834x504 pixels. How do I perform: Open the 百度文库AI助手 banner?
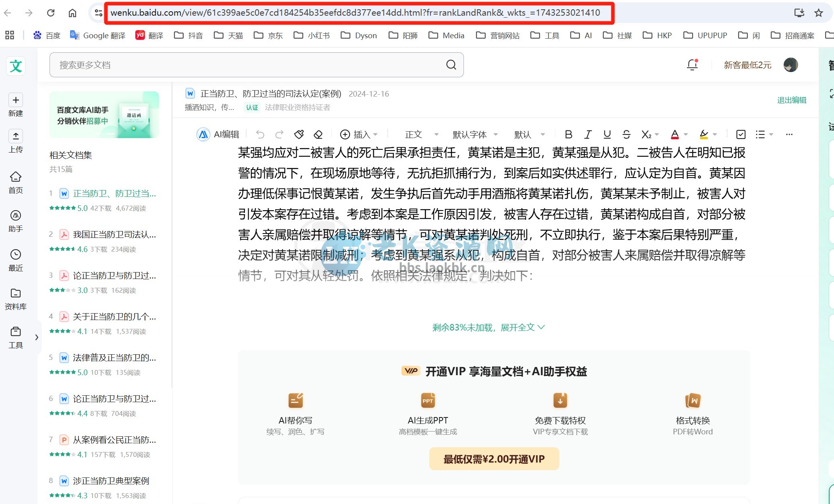click(x=104, y=115)
